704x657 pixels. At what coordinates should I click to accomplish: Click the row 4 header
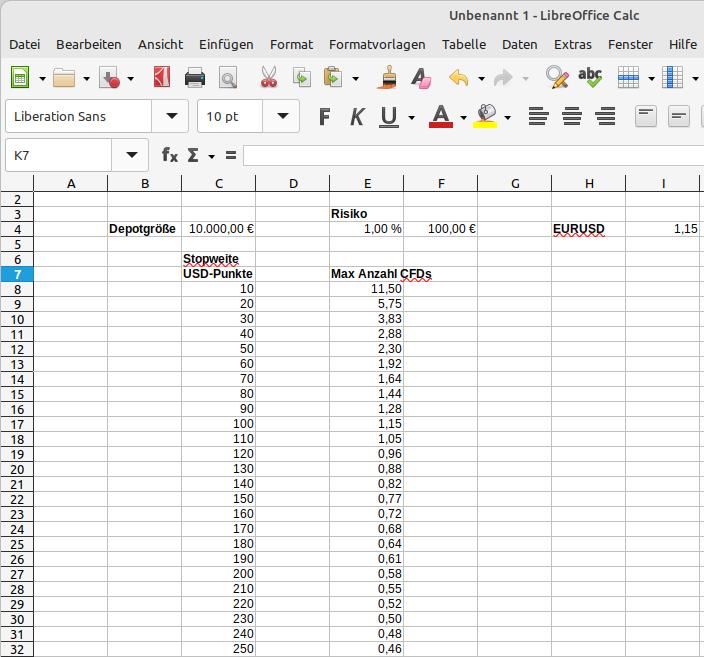(x=17, y=229)
